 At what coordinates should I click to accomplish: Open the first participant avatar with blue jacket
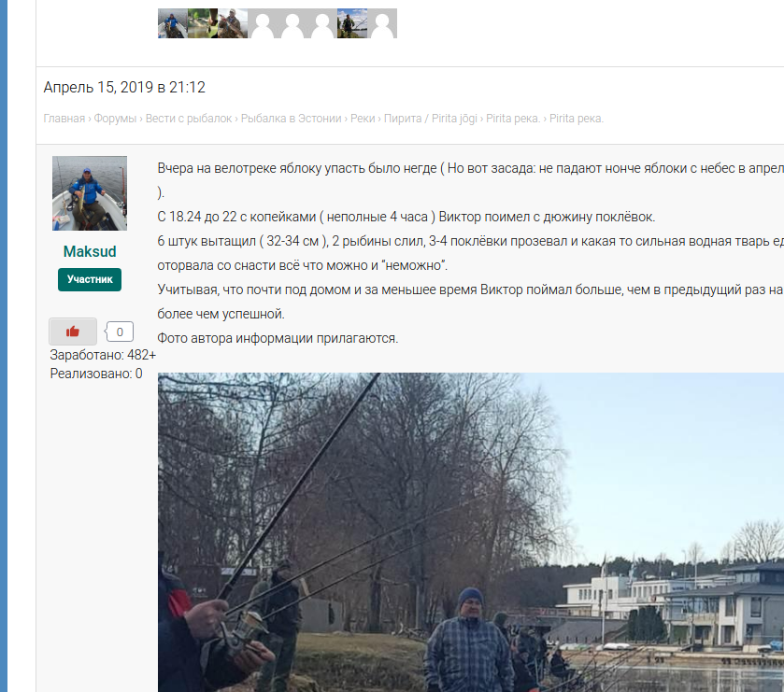[173, 23]
